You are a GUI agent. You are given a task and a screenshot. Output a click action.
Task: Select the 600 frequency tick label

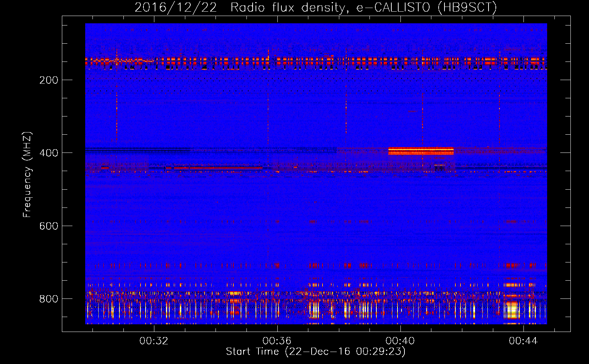click(x=49, y=226)
